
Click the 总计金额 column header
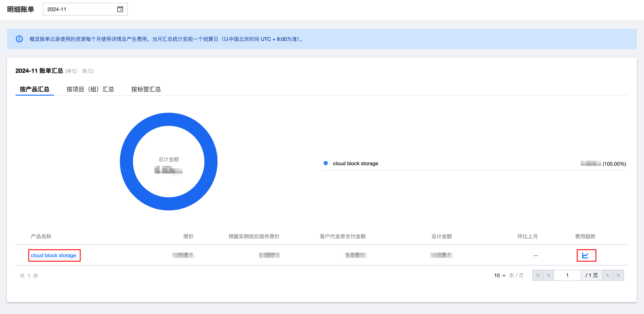[x=441, y=236]
